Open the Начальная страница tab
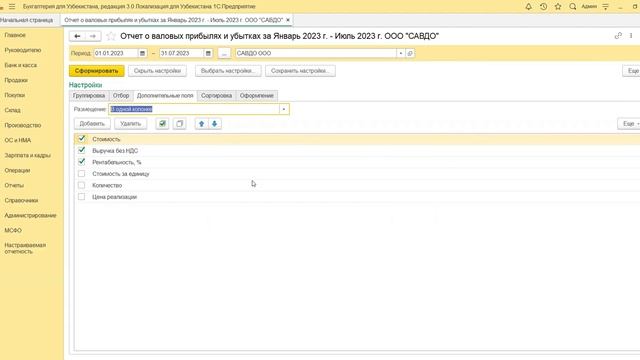 click(x=27, y=20)
